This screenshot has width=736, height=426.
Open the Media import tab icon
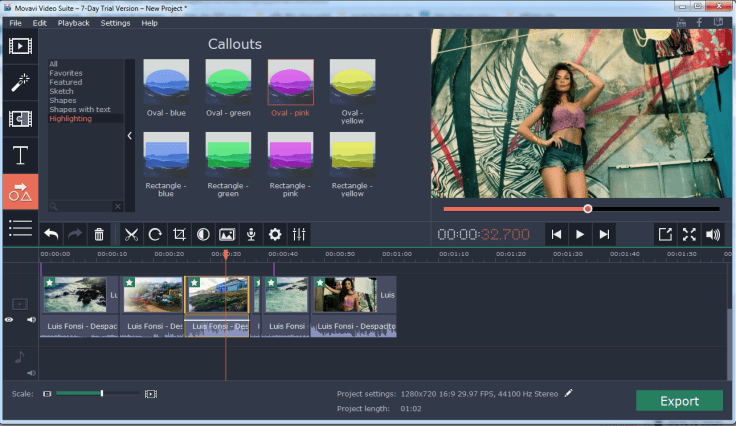click(20, 46)
